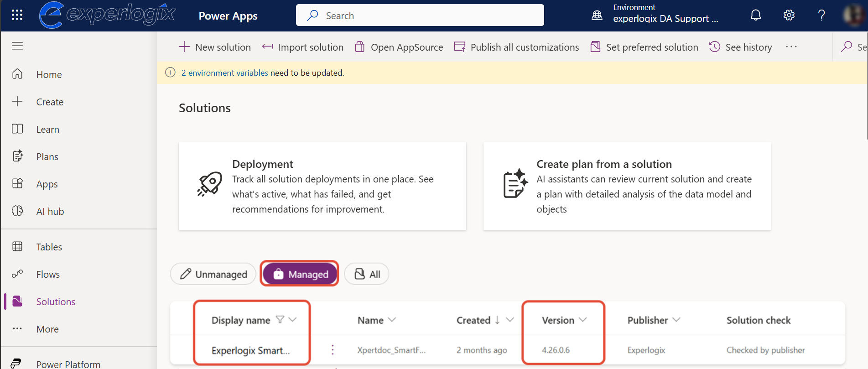This screenshot has height=369, width=868.
Task: Click the AI hub brain icon
Action: tap(17, 211)
